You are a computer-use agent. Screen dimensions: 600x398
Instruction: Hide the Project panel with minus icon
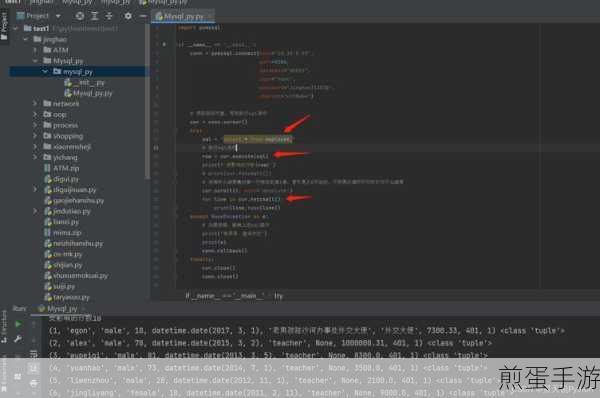pos(143,16)
